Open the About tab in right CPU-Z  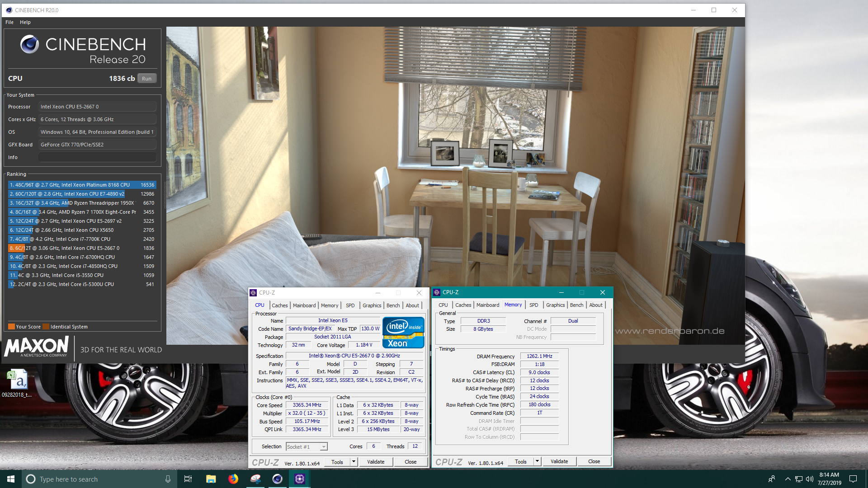(596, 305)
